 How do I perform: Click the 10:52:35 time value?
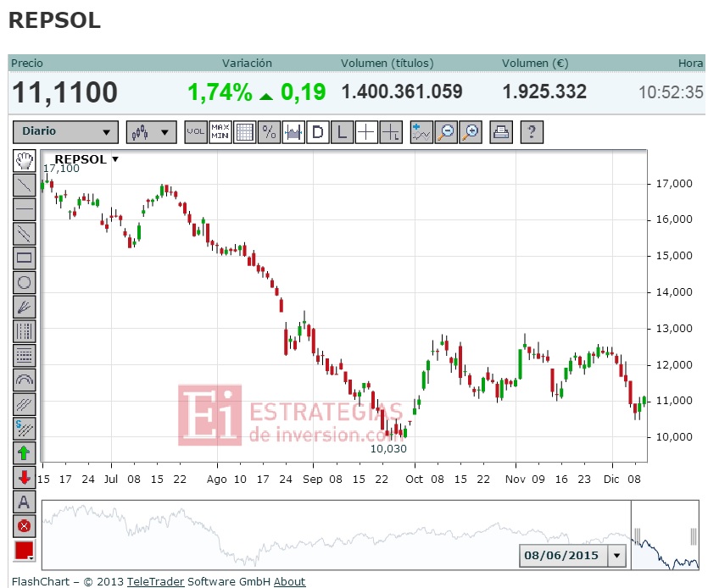(671, 92)
